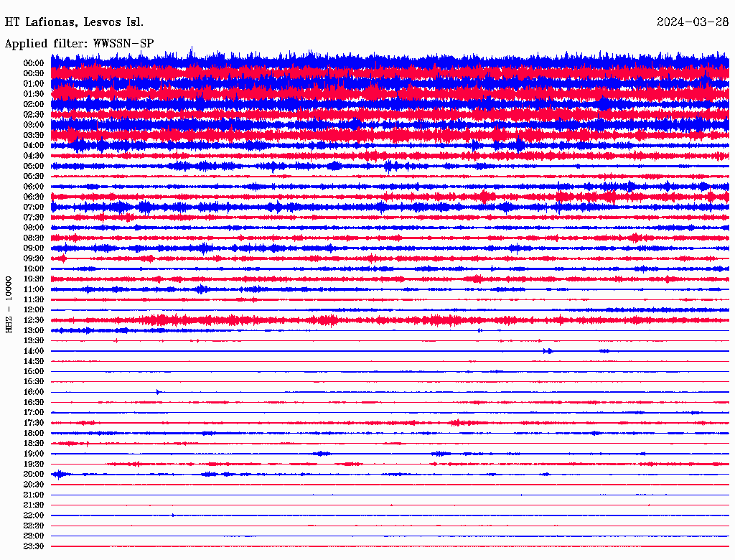This screenshot has height=560, width=735.
Task: Select the 12:00 time row label
Action: click(34, 310)
